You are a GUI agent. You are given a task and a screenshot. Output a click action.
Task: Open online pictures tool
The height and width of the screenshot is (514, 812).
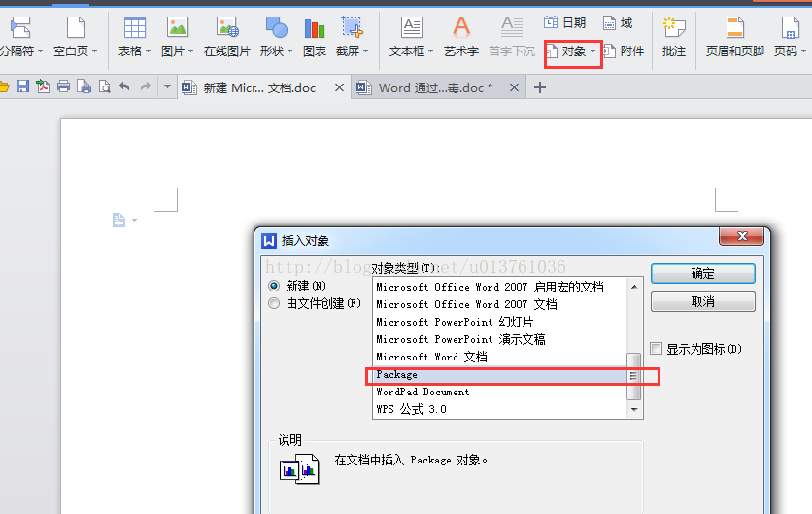(227, 35)
